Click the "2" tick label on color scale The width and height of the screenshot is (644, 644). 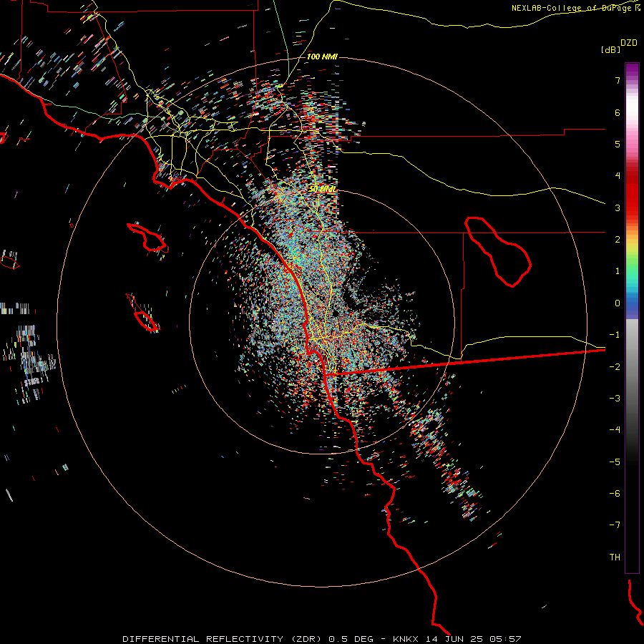click(618, 240)
